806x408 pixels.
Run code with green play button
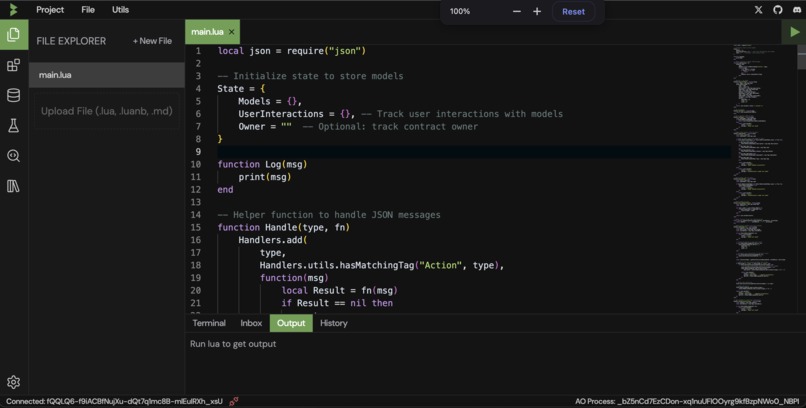[x=794, y=32]
